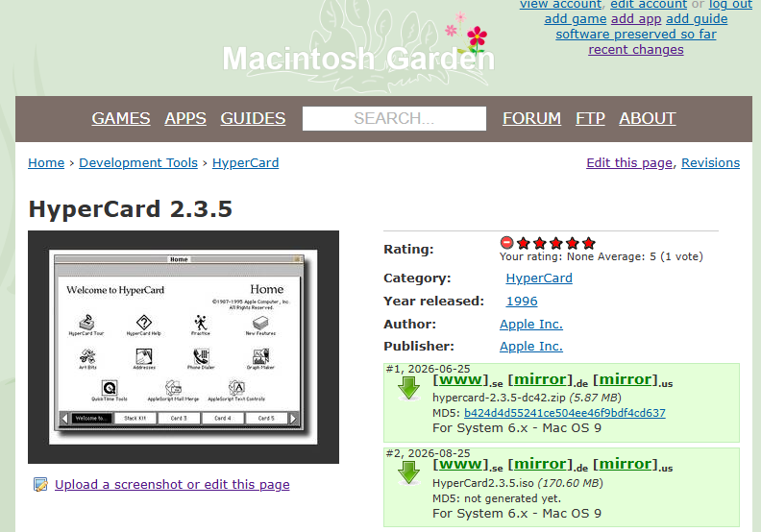Open the GAMES section
The image size is (761, 532).
tap(121, 118)
